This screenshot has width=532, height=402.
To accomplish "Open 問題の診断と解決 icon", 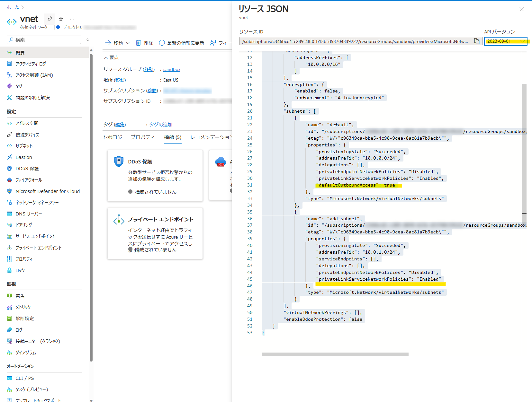I will [9, 98].
